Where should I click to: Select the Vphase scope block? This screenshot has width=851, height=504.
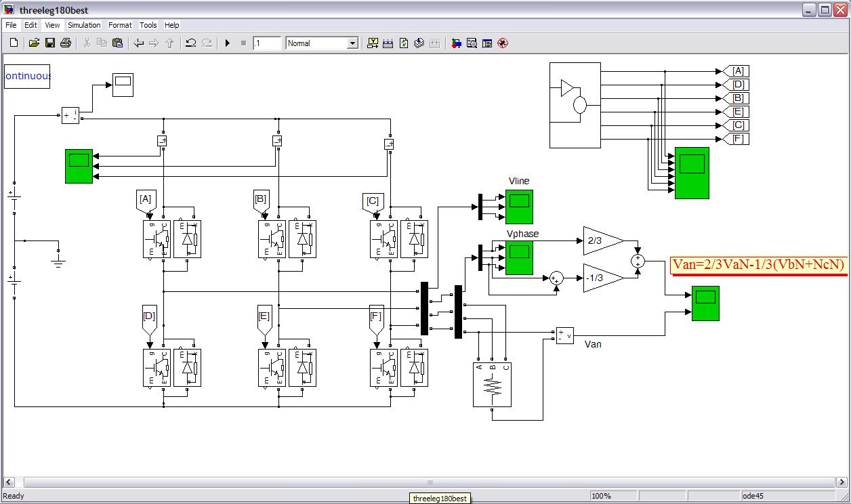[519, 258]
